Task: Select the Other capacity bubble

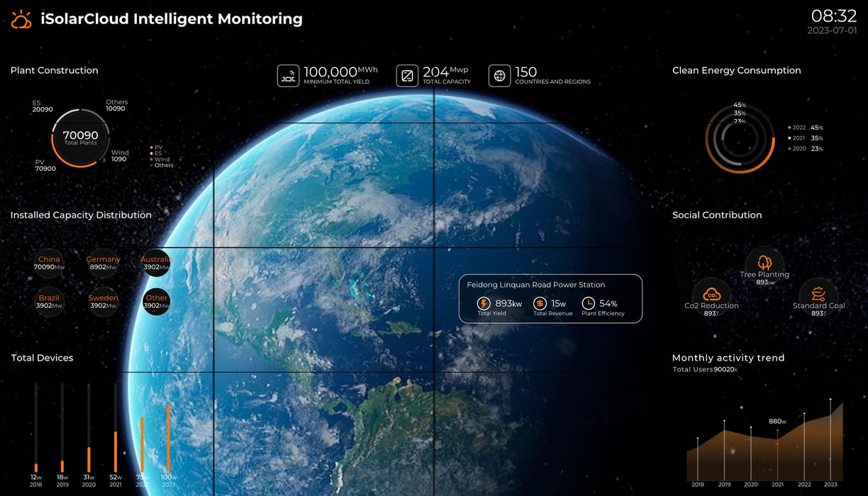Action: click(156, 301)
